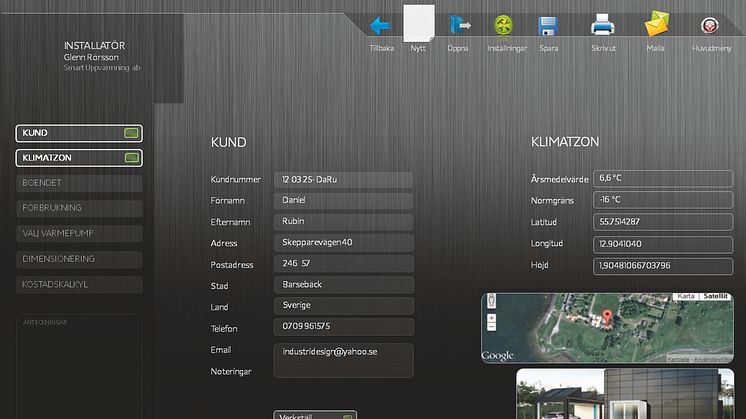Viewport: 746px width, 419px height.
Task: Click the Google logo on map
Action: pyautogui.click(x=497, y=355)
